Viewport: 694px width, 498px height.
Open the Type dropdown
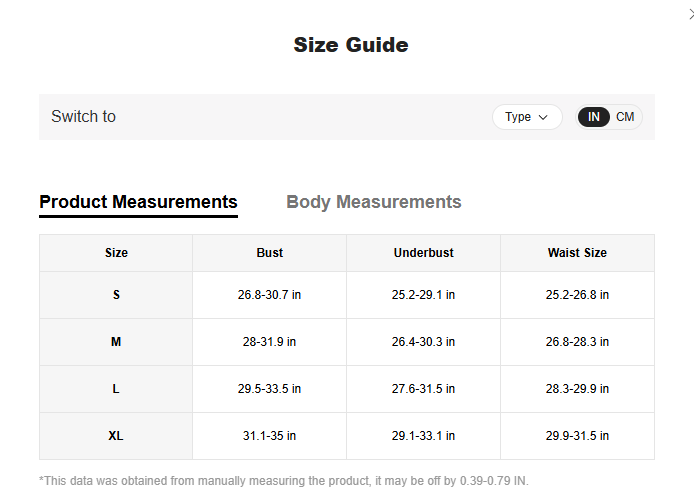coord(527,117)
